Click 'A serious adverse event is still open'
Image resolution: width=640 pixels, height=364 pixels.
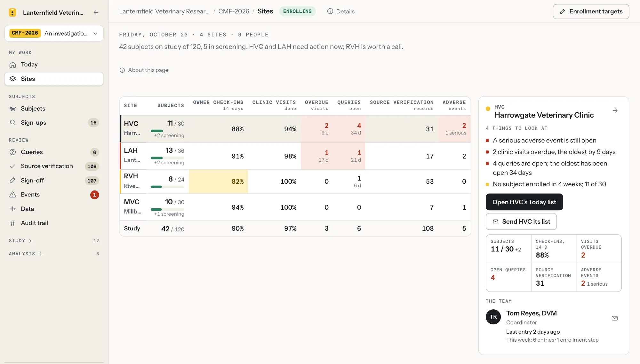click(x=544, y=140)
